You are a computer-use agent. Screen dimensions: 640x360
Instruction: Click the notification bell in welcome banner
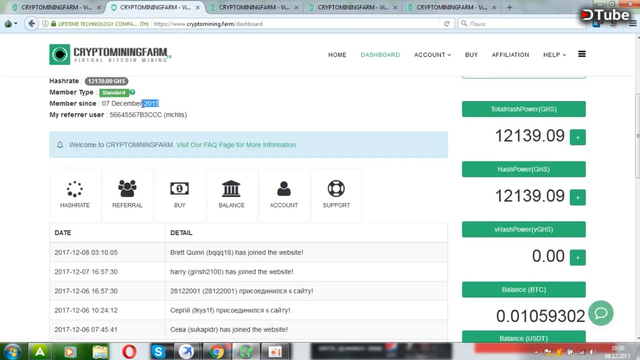(60, 145)
